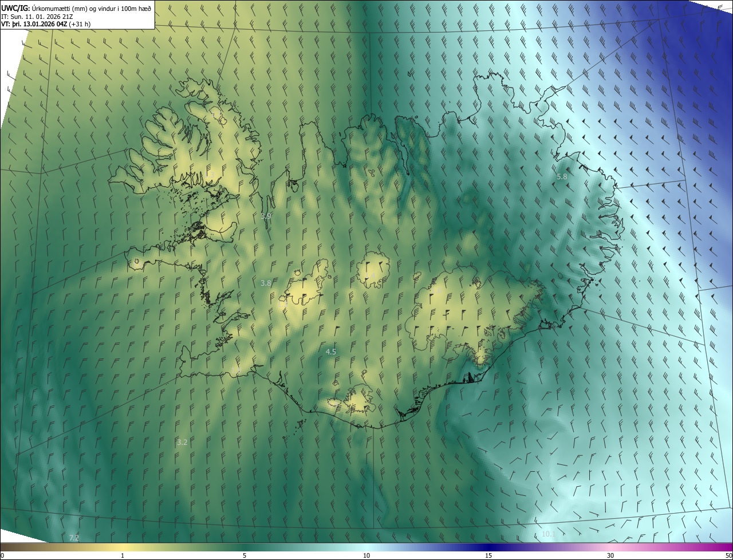Click the 30 tick on the color scale
This screenshot has width=733, height=560.
[x=610, y=555]
